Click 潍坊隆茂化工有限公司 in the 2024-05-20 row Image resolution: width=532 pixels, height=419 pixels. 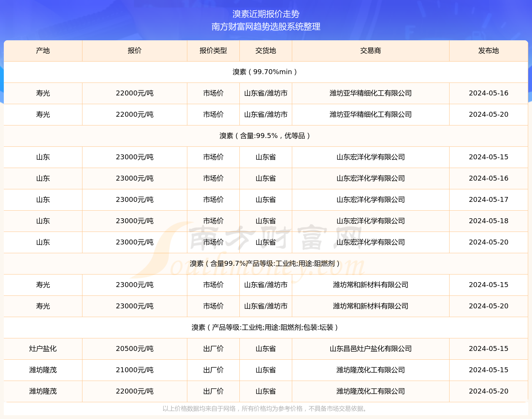[x=370, y=391]
